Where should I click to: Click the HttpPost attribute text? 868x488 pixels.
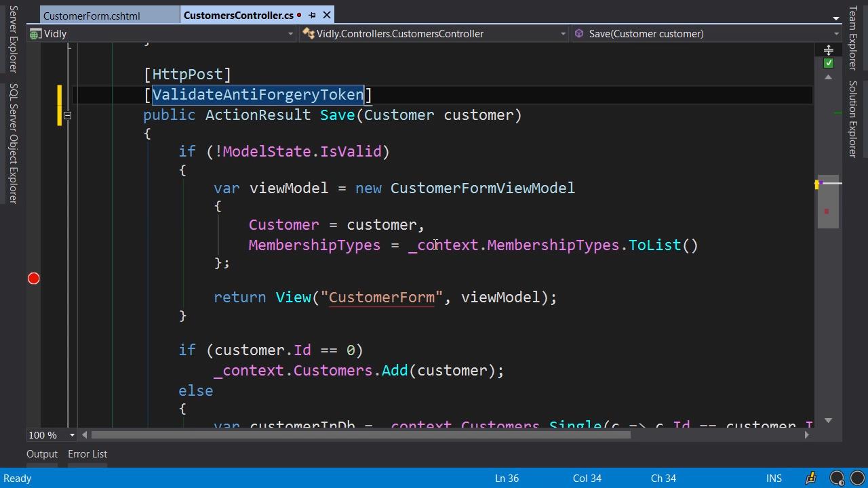(x=187, y=75)
